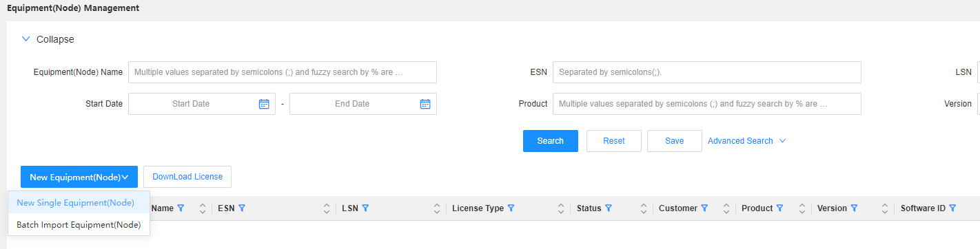Click the Status column filter icon
Image resolution: width=980 pixels, height=249 pixels.
[x=608, y=208]
